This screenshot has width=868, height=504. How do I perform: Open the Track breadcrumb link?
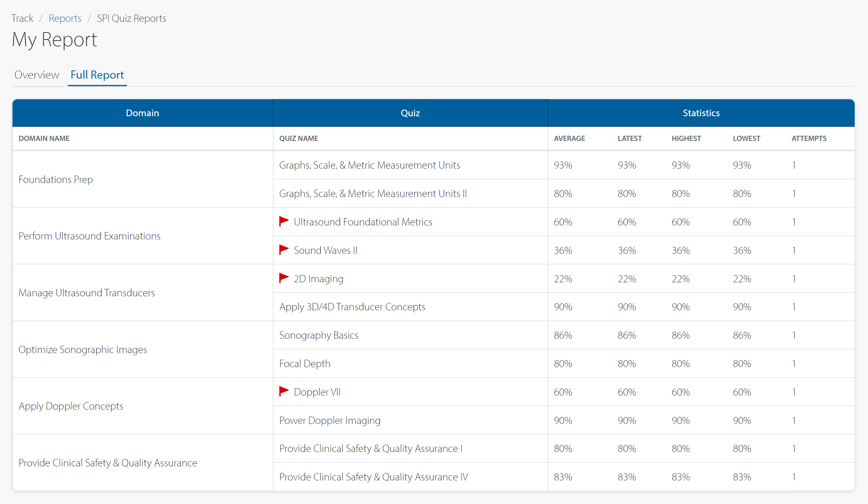pos(22,18)
